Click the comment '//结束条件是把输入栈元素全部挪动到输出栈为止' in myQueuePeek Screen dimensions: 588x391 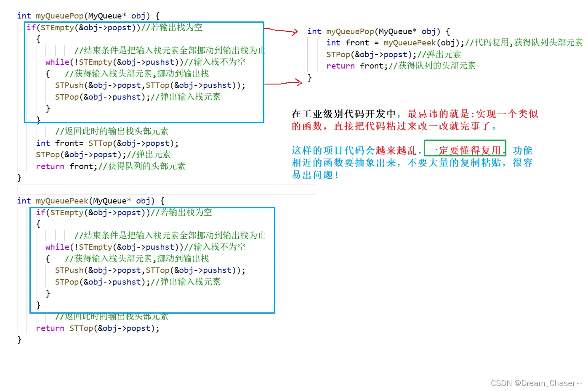pos(170,235)
